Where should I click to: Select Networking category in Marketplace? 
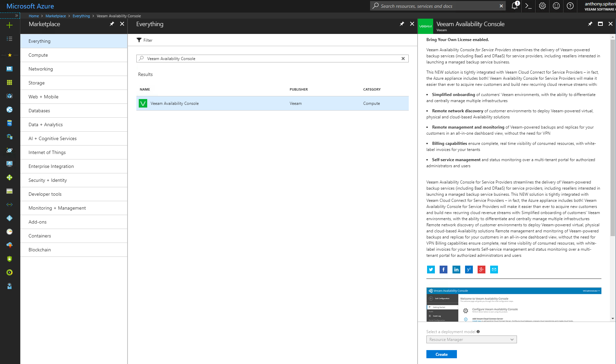74,69
